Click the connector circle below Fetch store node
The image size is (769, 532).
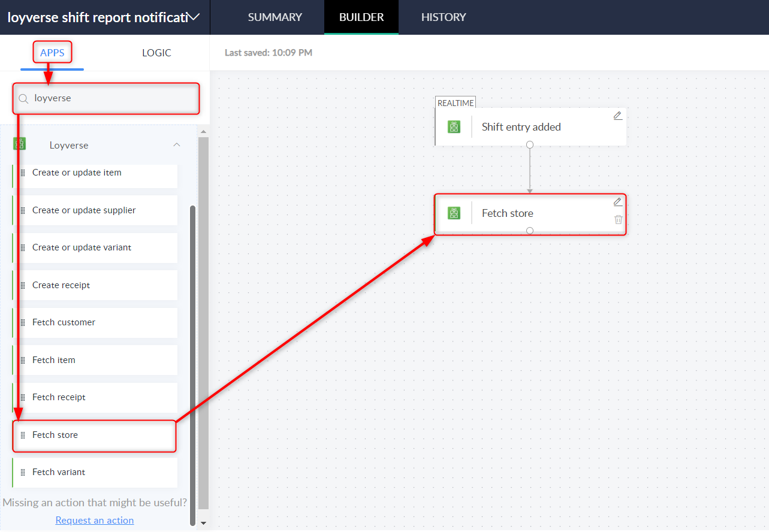[529, 230]
